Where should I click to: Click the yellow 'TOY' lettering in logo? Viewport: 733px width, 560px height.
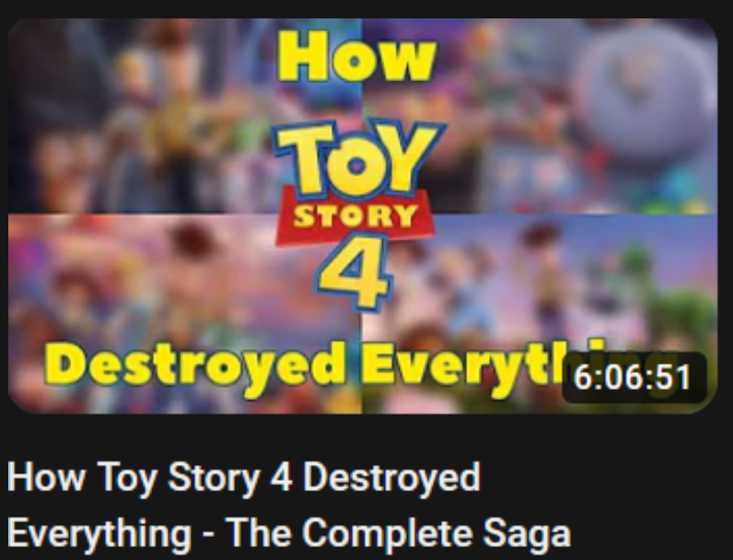click(x=359, y=157)
